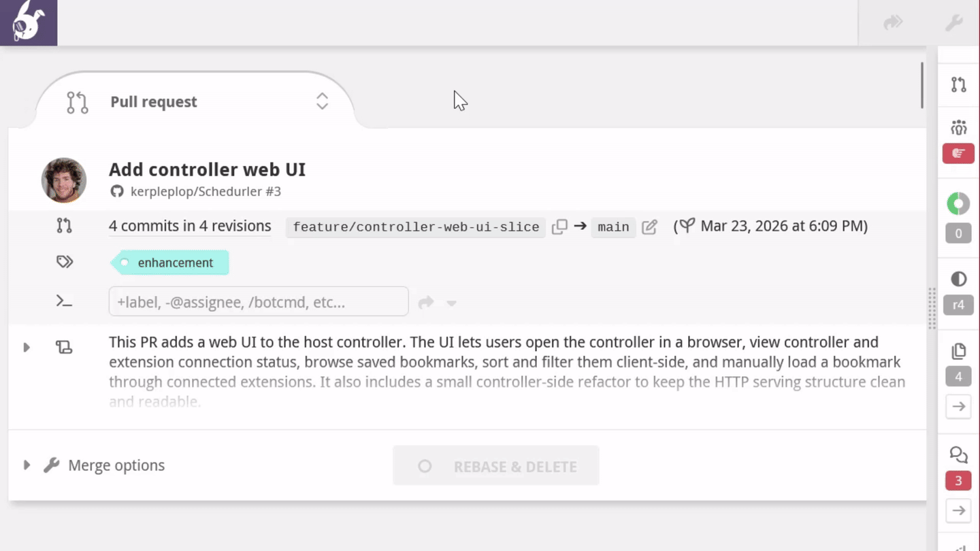Open the view switcher chevron beside Pull request

[321, 101]
